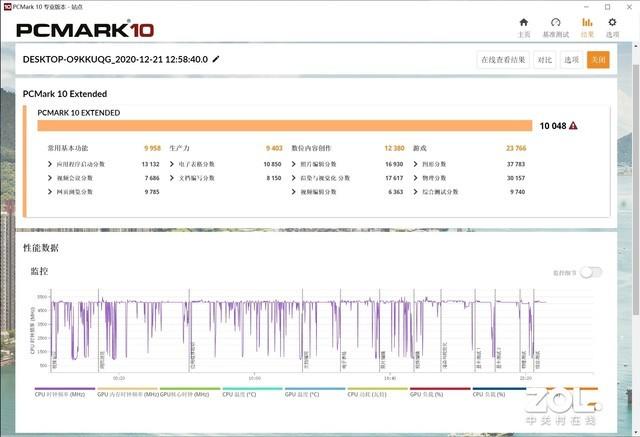Toggle the purple CPU 时钟频率 (MHz) legend
Screen dimensions: 640x437
64,392
